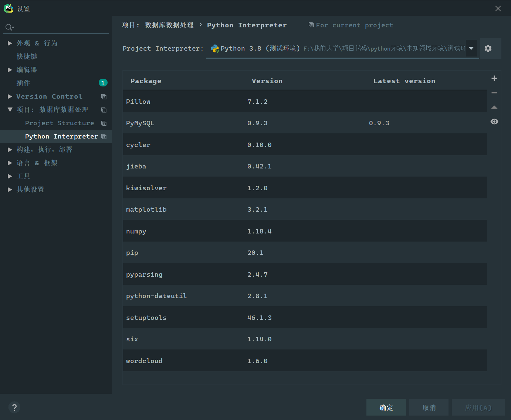Click version 3.2.1 cell for matplotlib
Screen dimensions: 511x420
[x=257, y=209]
